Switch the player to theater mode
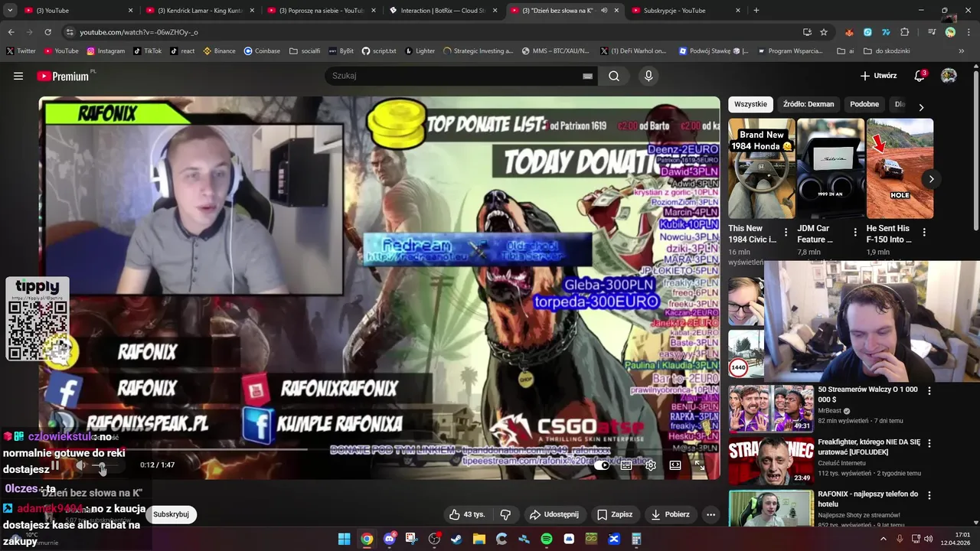The height and width of the screenshot is (551, 980). tap(675, 465)
